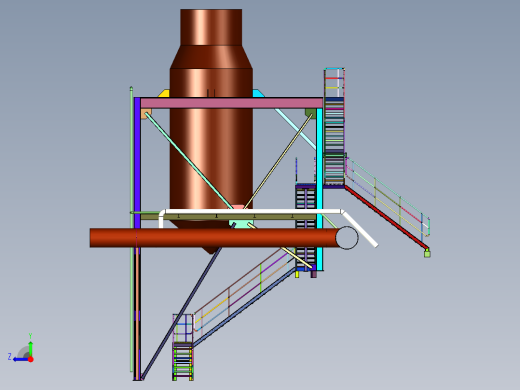Pick the red stair stringer on the right

pos(386,218)
